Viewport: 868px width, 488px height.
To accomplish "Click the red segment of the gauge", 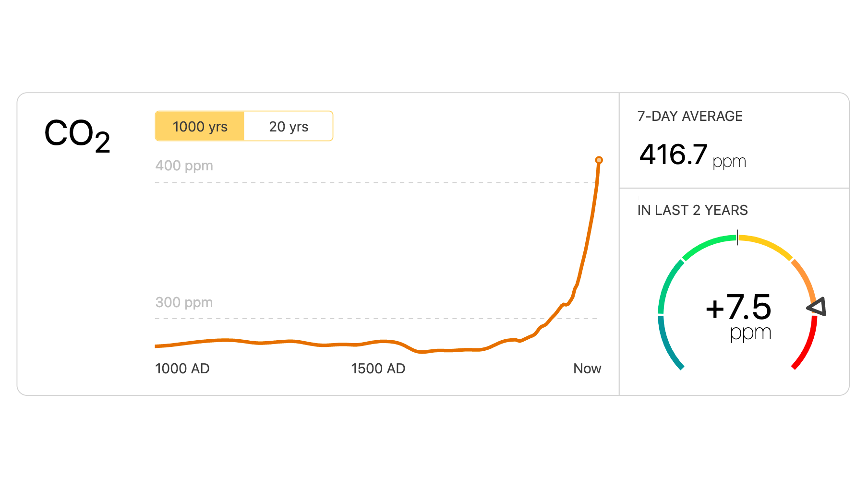I will (808, 345).
